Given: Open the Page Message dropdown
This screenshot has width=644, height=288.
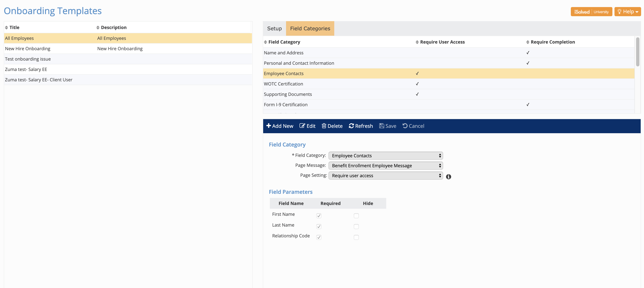Looking at the screenshot, I should pos(385,165).
